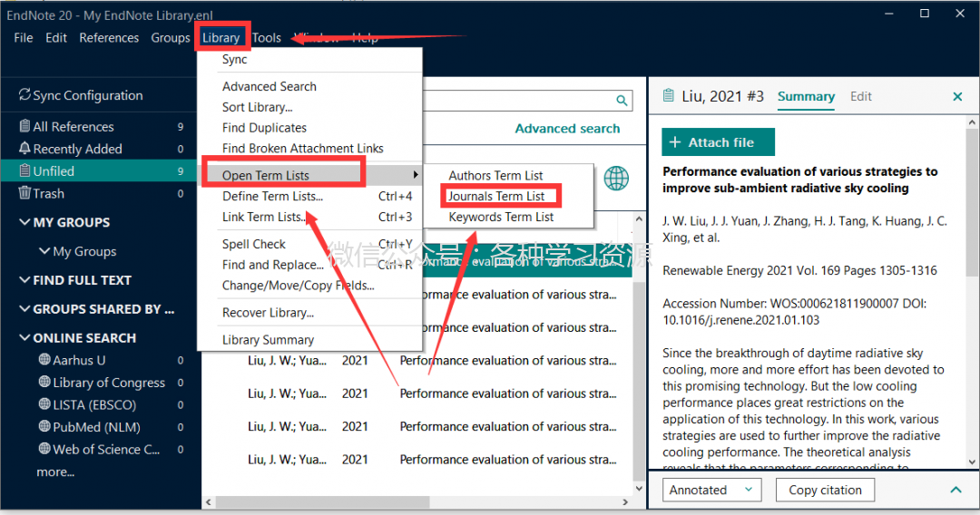Click the Sync Configuration icon

24,95
